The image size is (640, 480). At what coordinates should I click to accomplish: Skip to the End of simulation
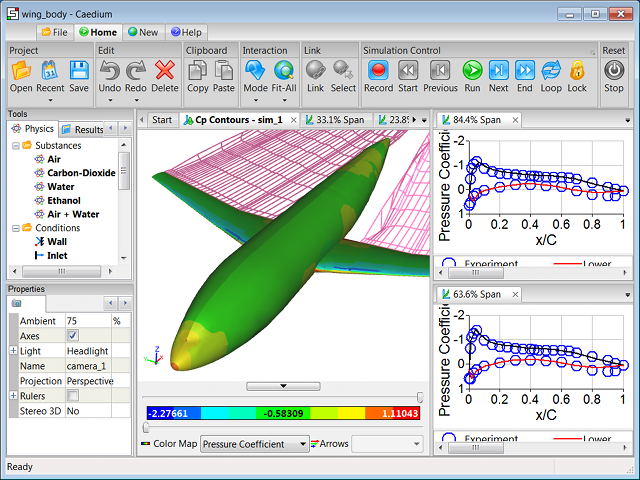click(x=525, y=76)
